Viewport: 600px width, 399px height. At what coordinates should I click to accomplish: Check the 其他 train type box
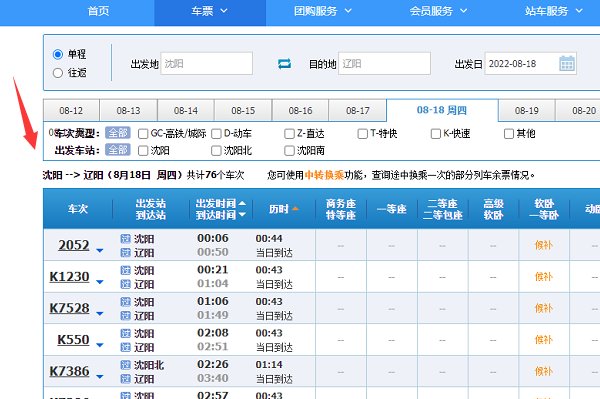click(x=509, y=134)
